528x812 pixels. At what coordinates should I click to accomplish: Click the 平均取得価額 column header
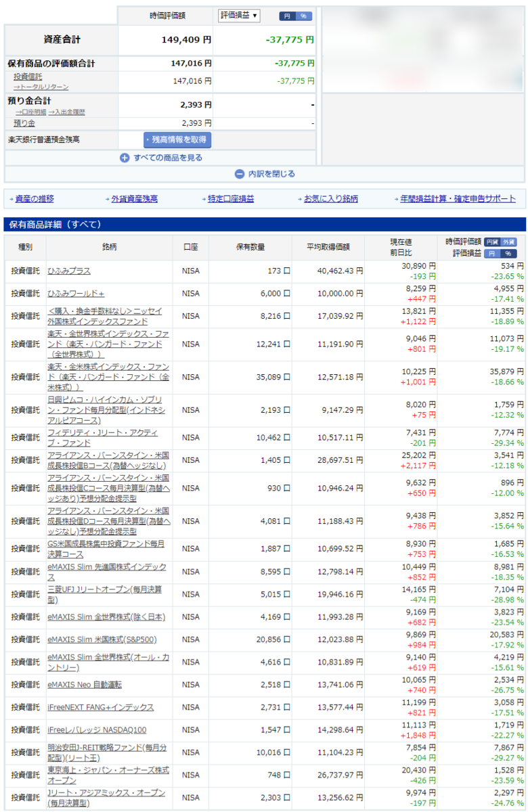328,248
